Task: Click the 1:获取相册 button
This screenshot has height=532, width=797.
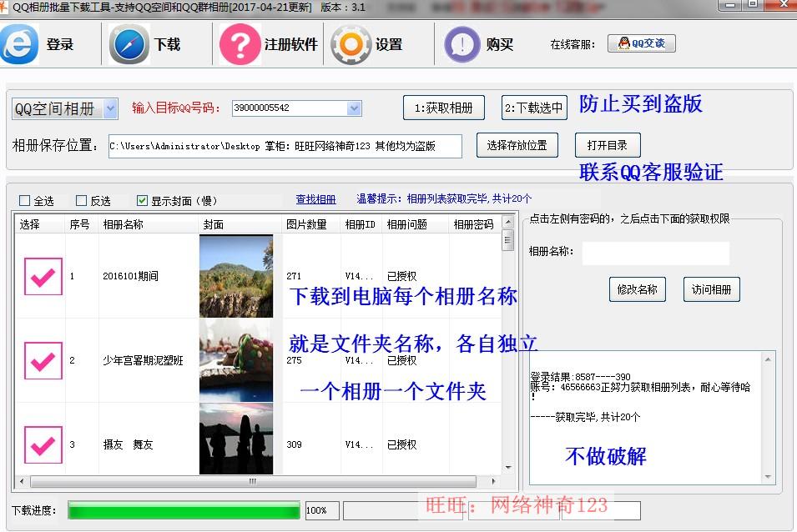Action: tap(444, 108)
